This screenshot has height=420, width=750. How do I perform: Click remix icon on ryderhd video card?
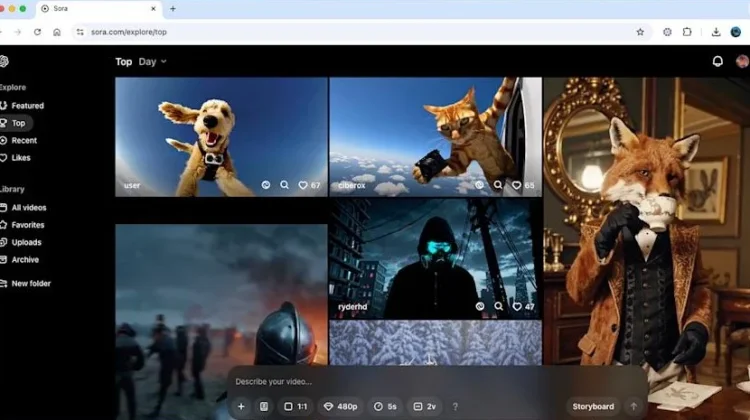[480, 306]
